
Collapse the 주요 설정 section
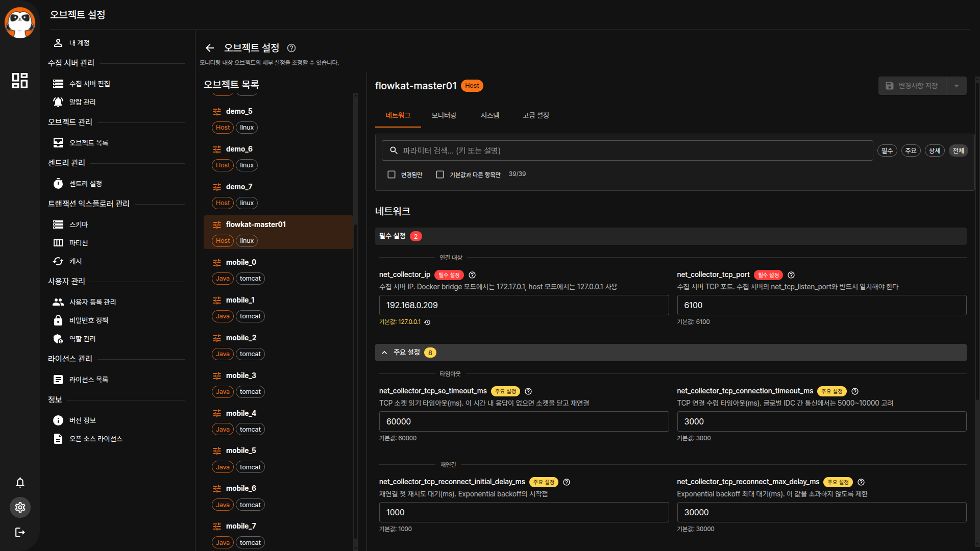click(384, 353)
